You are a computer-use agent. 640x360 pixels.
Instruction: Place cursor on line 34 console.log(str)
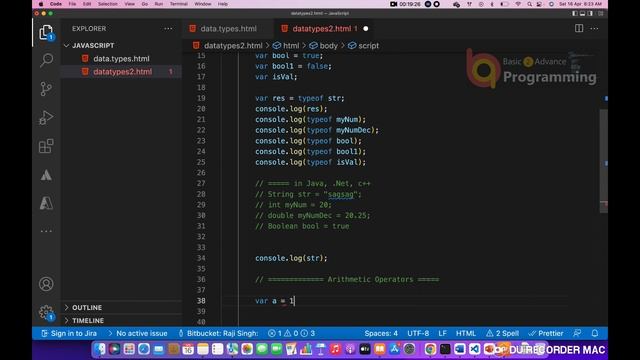291,258
